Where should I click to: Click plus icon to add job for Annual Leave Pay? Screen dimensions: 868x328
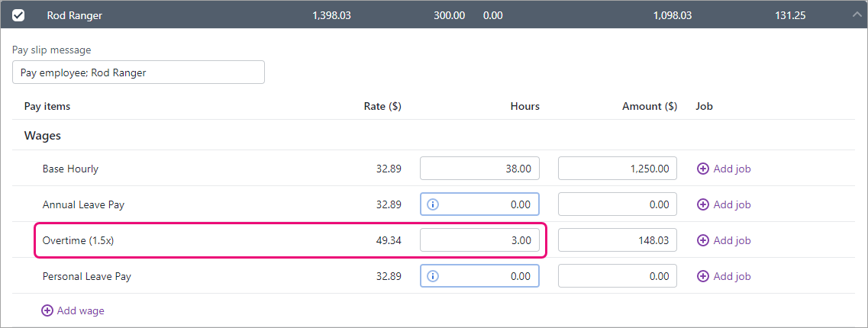tap(703, 204)
